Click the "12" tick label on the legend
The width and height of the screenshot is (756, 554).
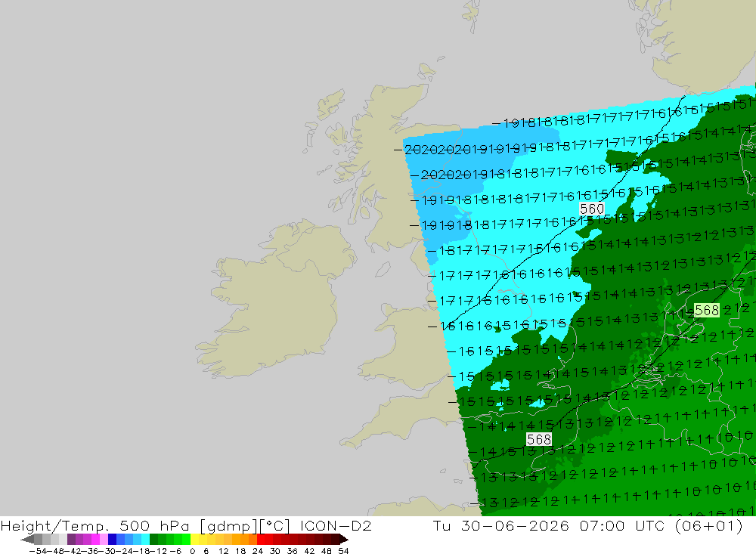click(x=223, y=551)
